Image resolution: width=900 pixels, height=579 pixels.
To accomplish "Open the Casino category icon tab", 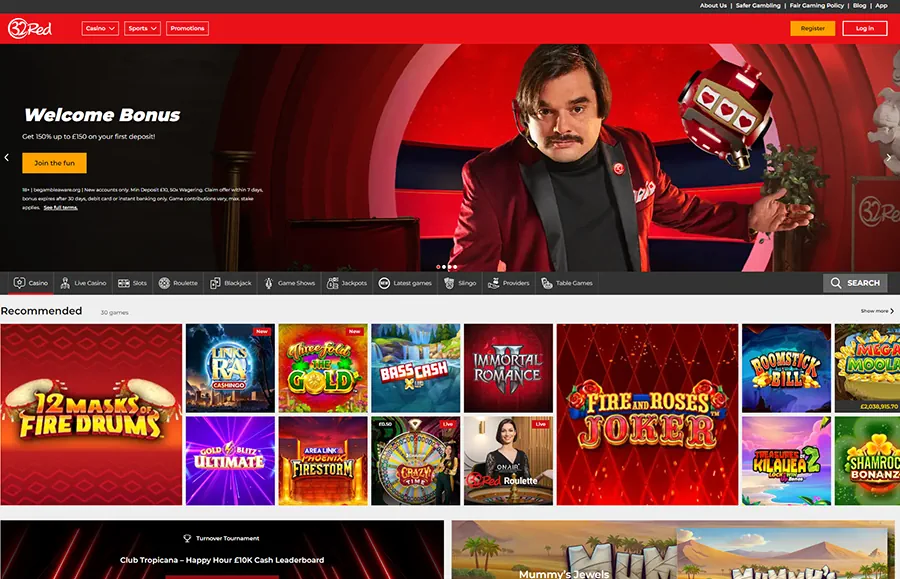I will (x=20, y=283).
